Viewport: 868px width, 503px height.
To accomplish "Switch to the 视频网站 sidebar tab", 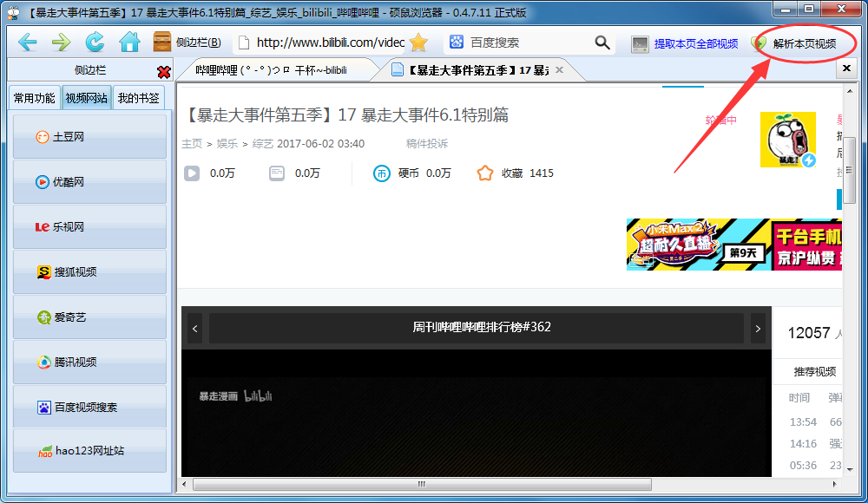I will 86,98.
